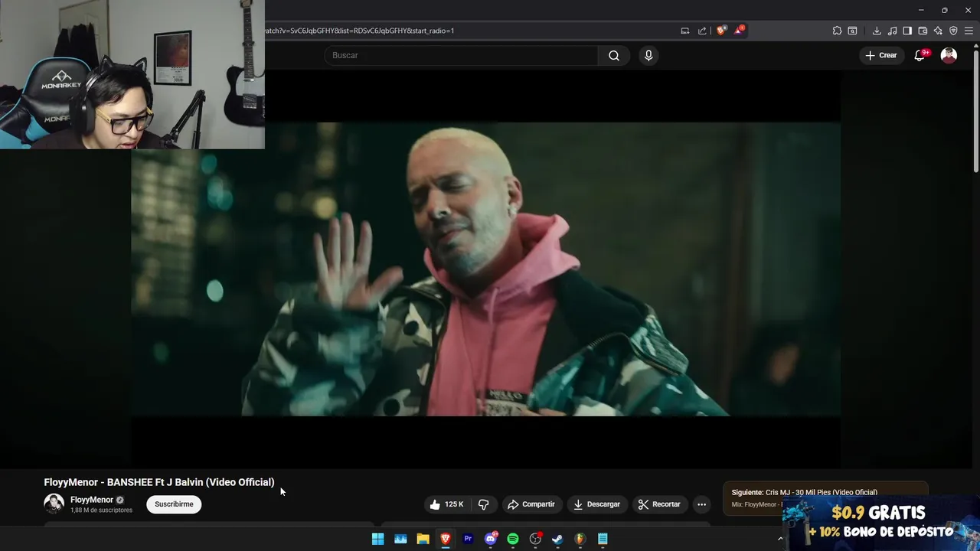Viewport: 980px width, 551px height.
Task: Open Brave Shields lion icon
Action: pyautogui.click(x=721, y=31)
